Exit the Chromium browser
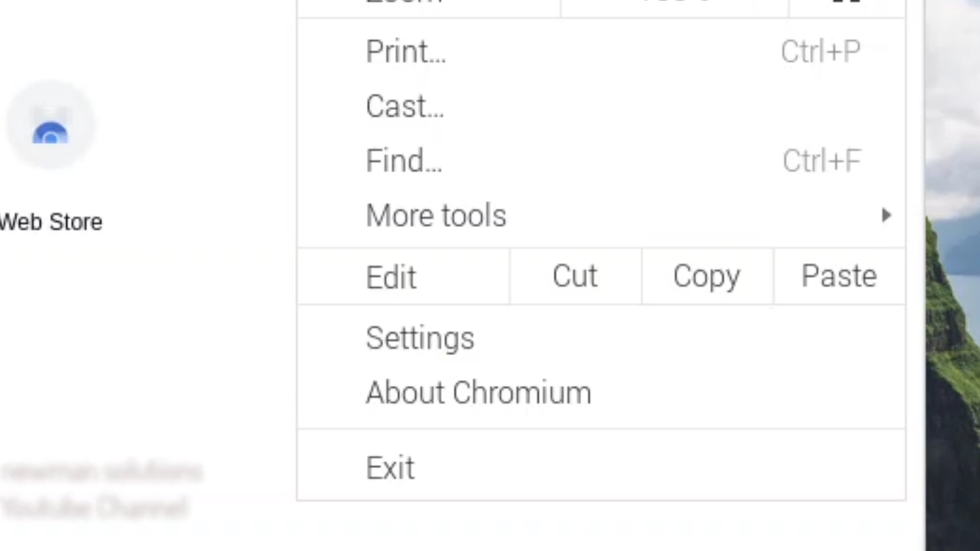This screenshot has height=551, width=980. (x=389, y=466)
